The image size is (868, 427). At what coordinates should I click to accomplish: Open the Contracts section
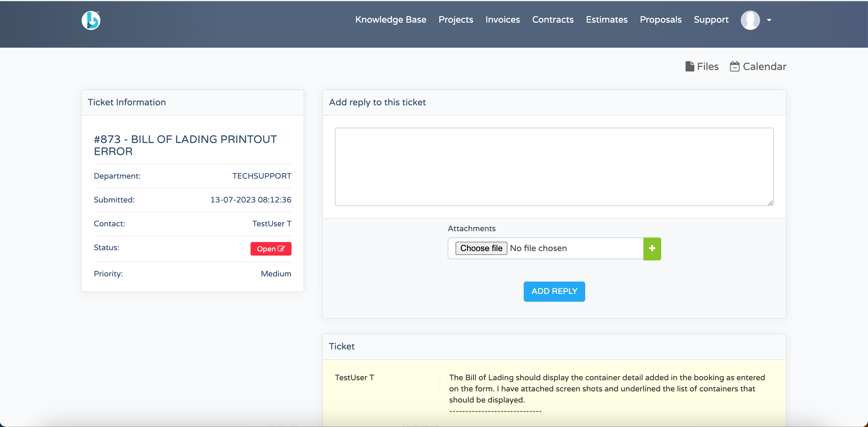[x=553, y=20]
